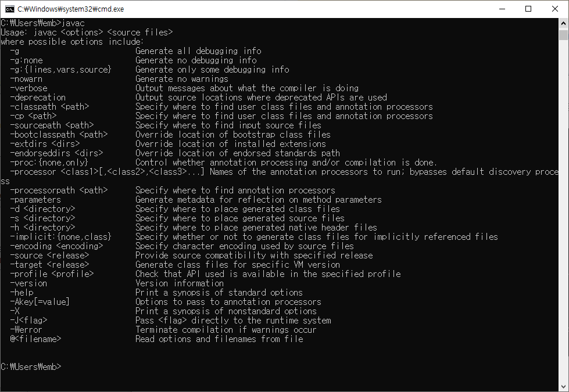Screen dimensions: 569x392
Task: Click the scrollbar down arrow
Action: (x=563, y=387)
